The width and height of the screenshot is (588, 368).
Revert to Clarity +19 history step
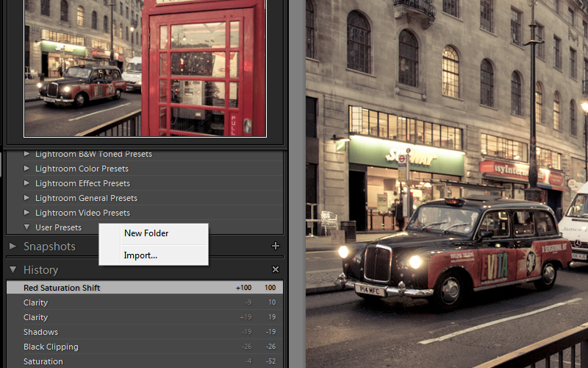(35, 317)
